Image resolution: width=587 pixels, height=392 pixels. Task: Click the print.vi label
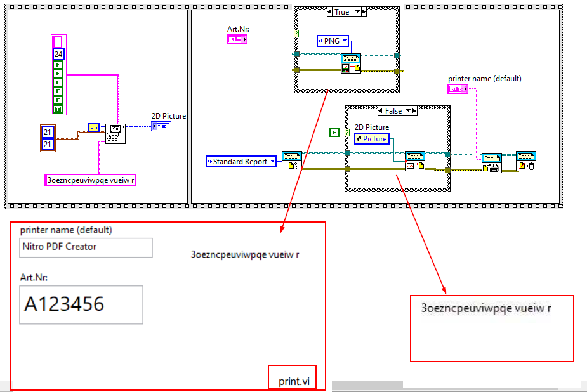294,381
